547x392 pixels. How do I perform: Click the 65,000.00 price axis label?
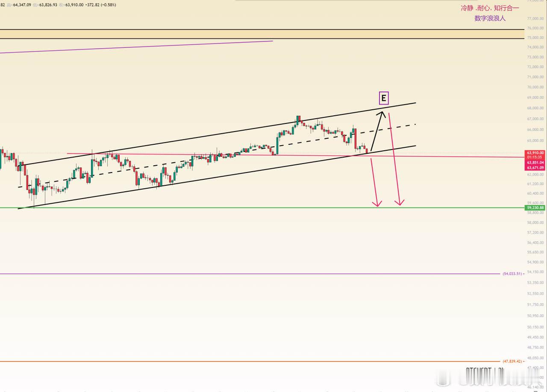(x=536, y=140)
